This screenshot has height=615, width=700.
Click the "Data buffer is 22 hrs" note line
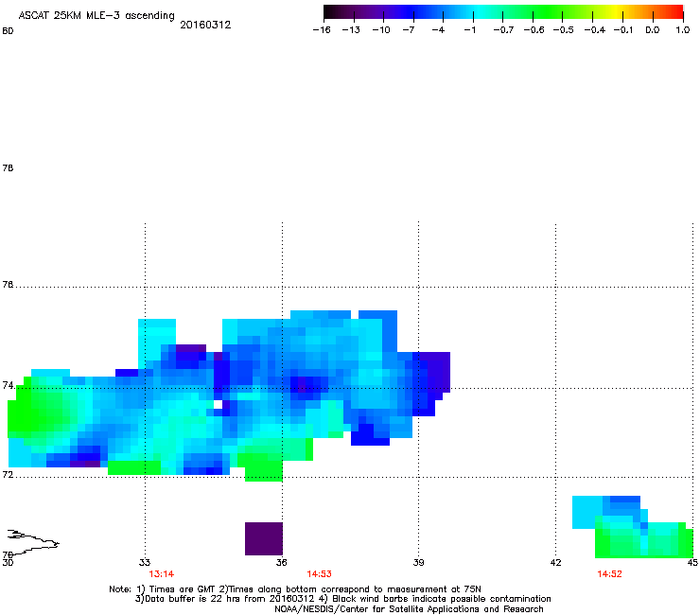click(342, 599)
